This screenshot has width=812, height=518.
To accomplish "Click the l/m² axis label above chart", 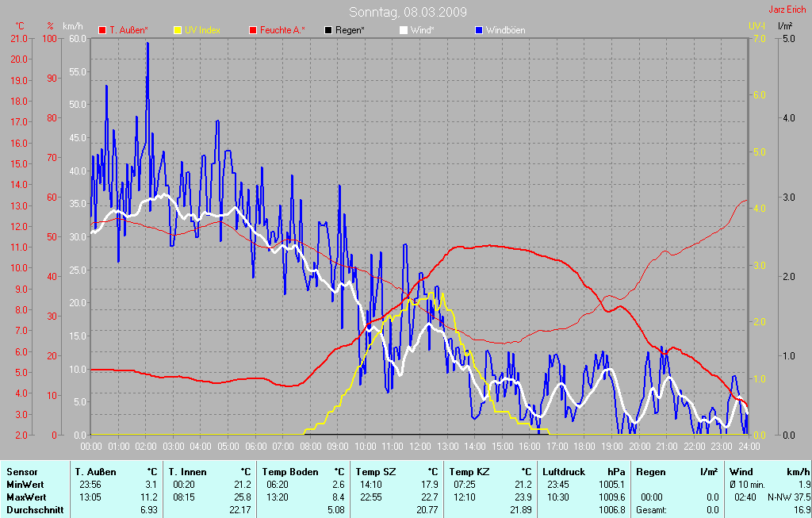I will pyautogui.click(x=785, y=25).
